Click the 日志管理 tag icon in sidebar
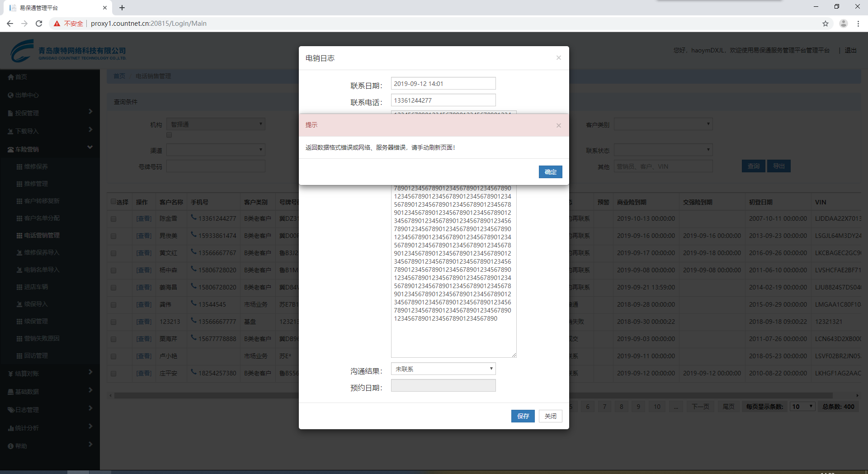 [x=11, y=410]
